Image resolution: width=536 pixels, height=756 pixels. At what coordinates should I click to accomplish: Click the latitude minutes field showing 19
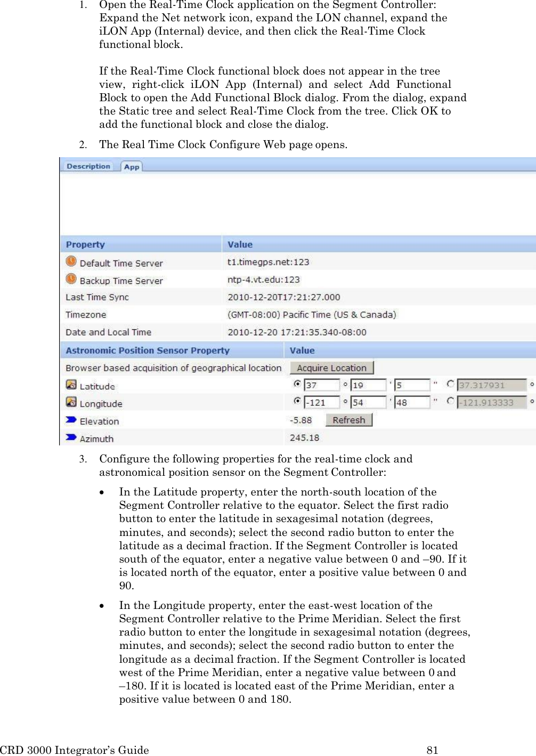(x=369, y=385)
